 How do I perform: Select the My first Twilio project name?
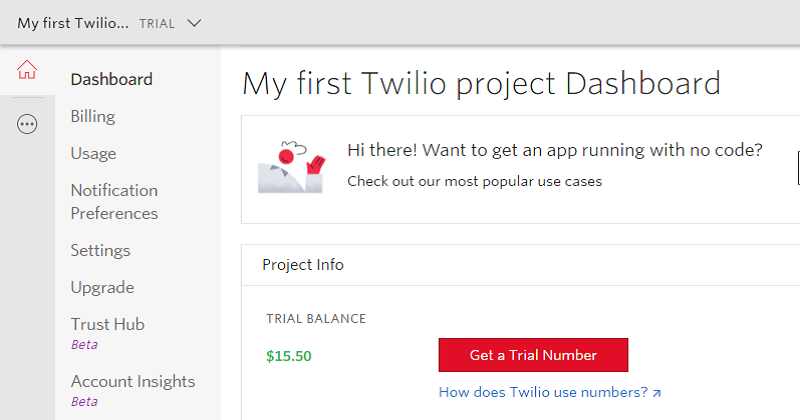pyautogui.click(x=73, y=23)
